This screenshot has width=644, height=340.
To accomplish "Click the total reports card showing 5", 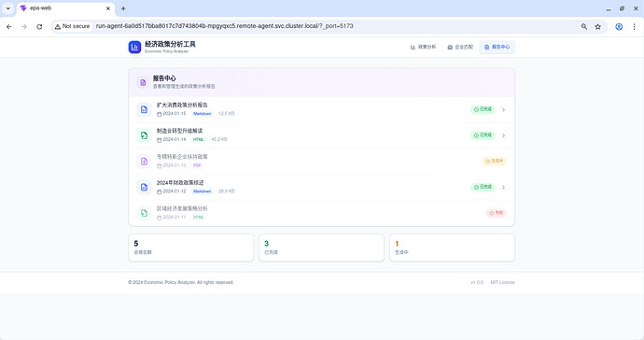I will tap(191, 248).
